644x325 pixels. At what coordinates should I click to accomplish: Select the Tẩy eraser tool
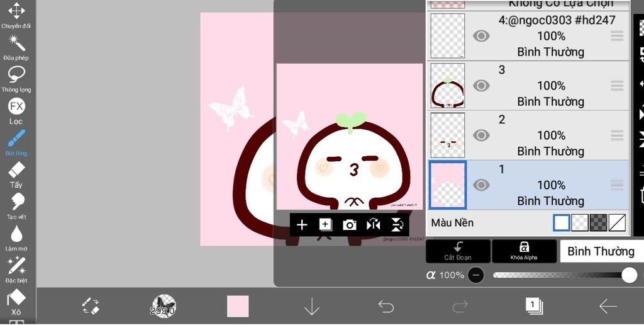click(x=16, y=174)
